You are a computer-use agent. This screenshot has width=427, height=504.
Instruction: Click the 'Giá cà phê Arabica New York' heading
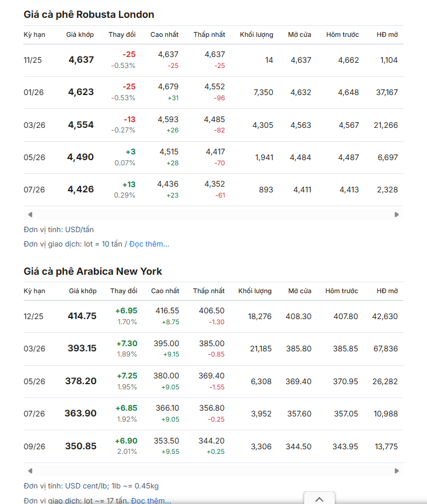point(93,271)
